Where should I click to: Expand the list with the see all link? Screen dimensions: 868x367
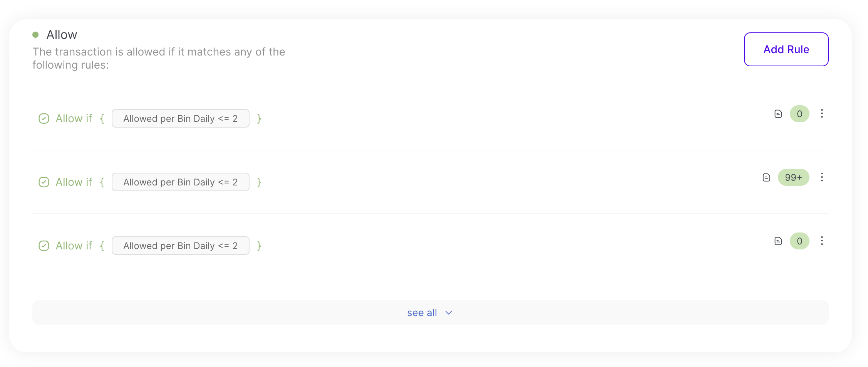click(422, 313)
